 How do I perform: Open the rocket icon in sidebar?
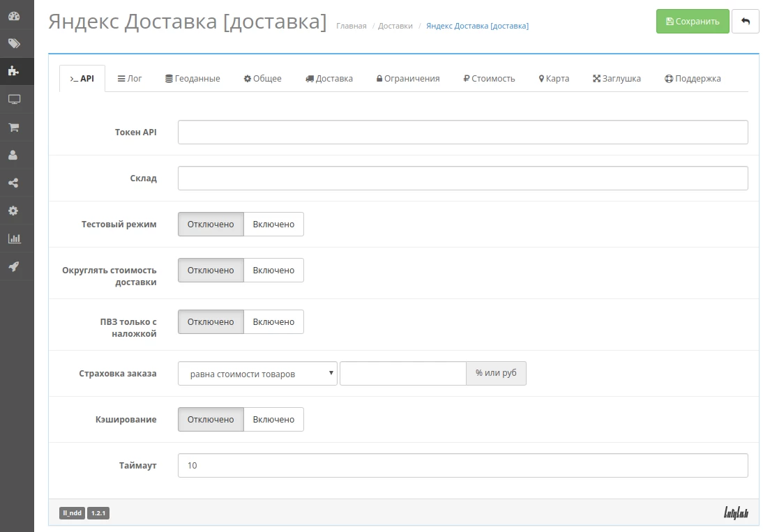(x=14, y=266)
